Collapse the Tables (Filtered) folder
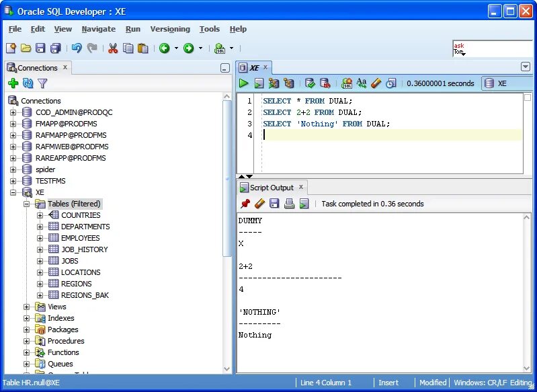 (26, 204)
